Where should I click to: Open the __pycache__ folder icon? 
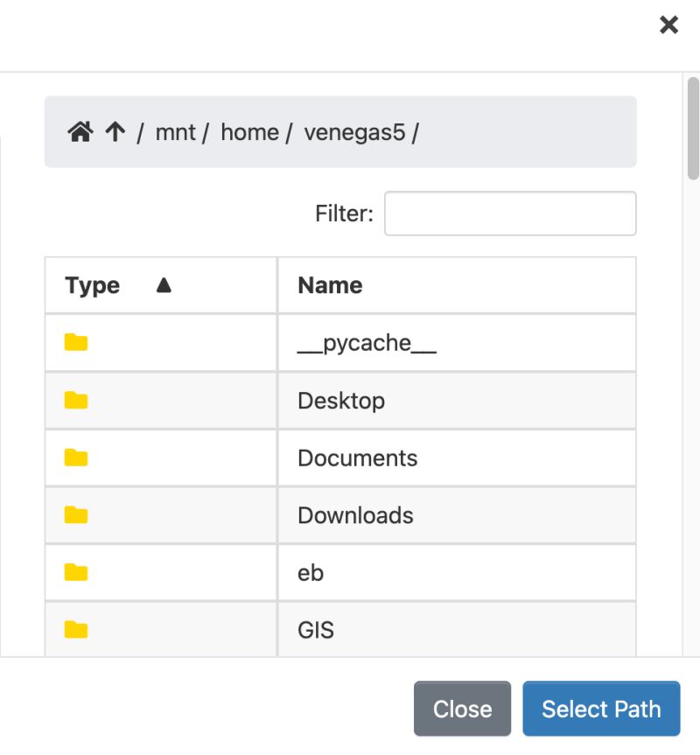pyautogui.click(x=76, y=341)
